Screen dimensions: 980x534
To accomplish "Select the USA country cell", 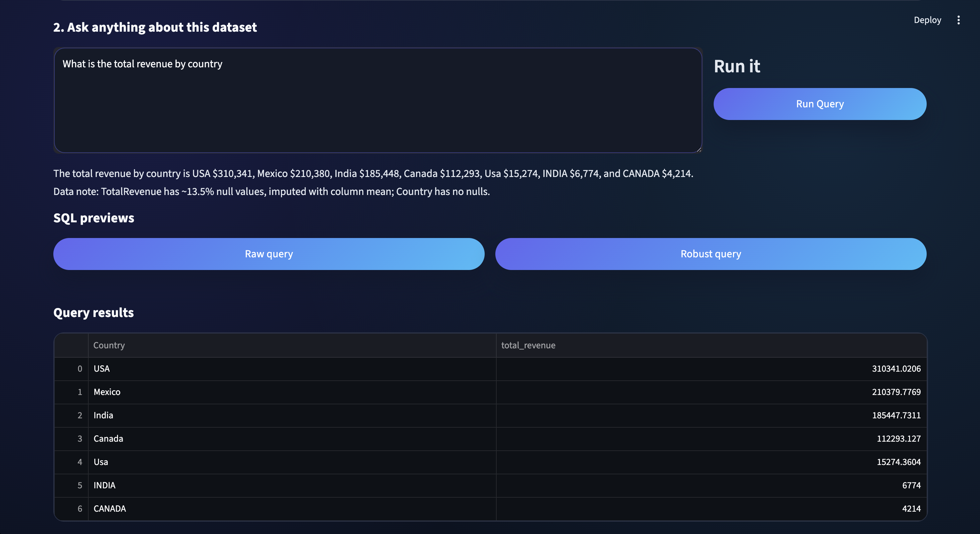I will pos(292,369).
